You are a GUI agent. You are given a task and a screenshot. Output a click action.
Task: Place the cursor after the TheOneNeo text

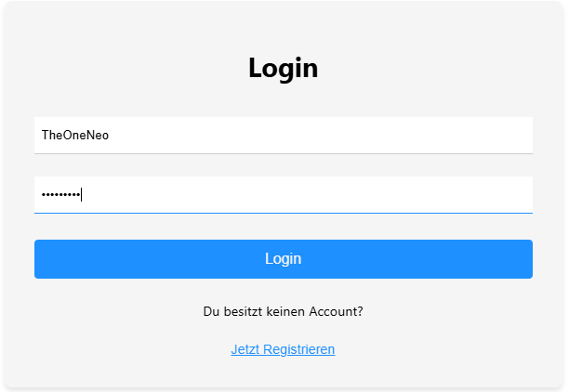[109, 136]
